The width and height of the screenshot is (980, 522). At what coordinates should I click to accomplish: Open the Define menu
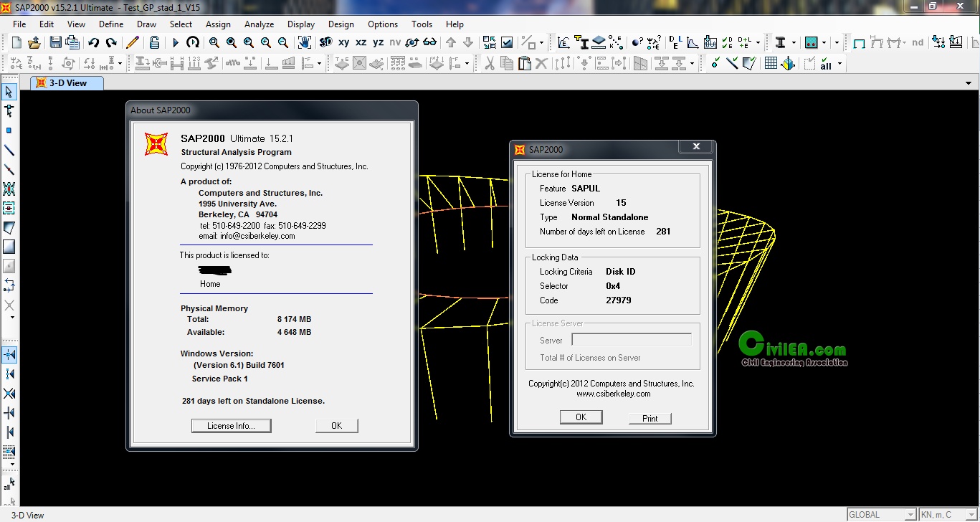(111, 24)
